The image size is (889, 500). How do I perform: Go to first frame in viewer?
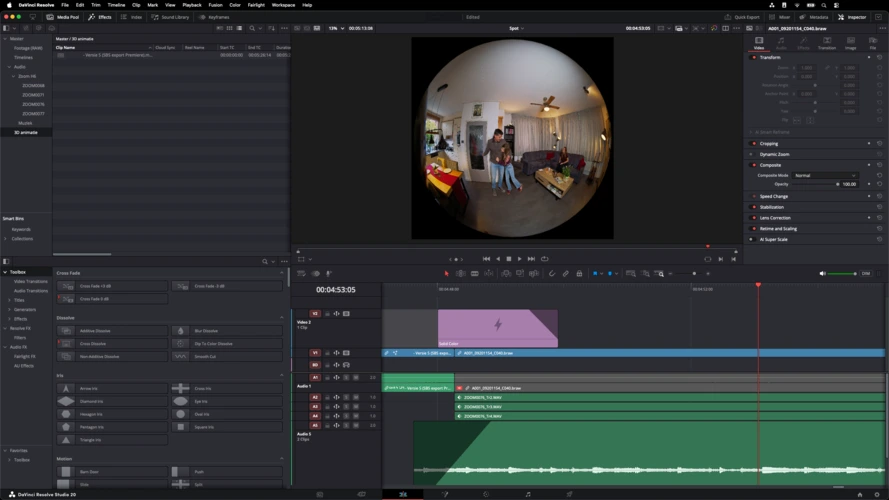tap(486, 259)
